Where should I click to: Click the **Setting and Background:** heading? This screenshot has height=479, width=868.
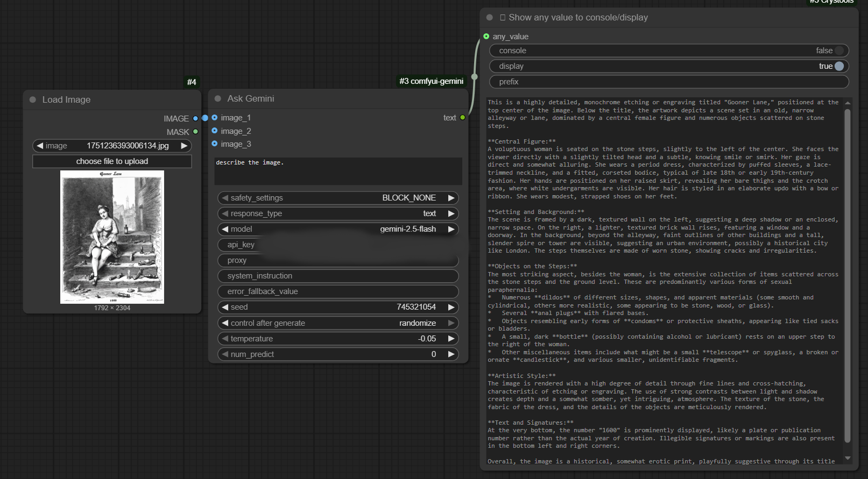pos(536,212)
